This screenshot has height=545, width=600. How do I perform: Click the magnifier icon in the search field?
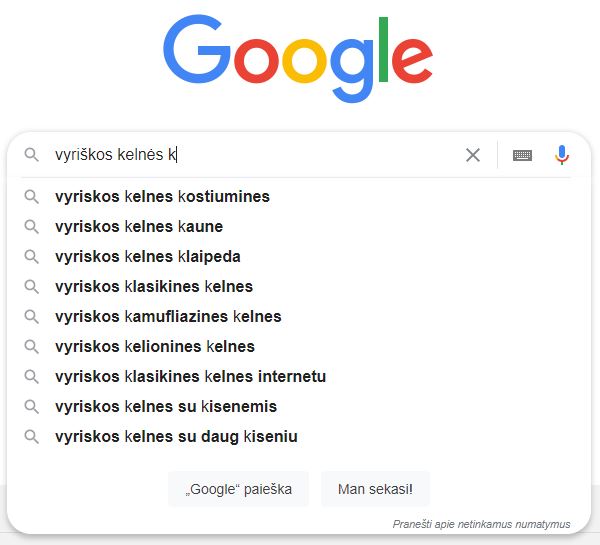pos(32,155)
